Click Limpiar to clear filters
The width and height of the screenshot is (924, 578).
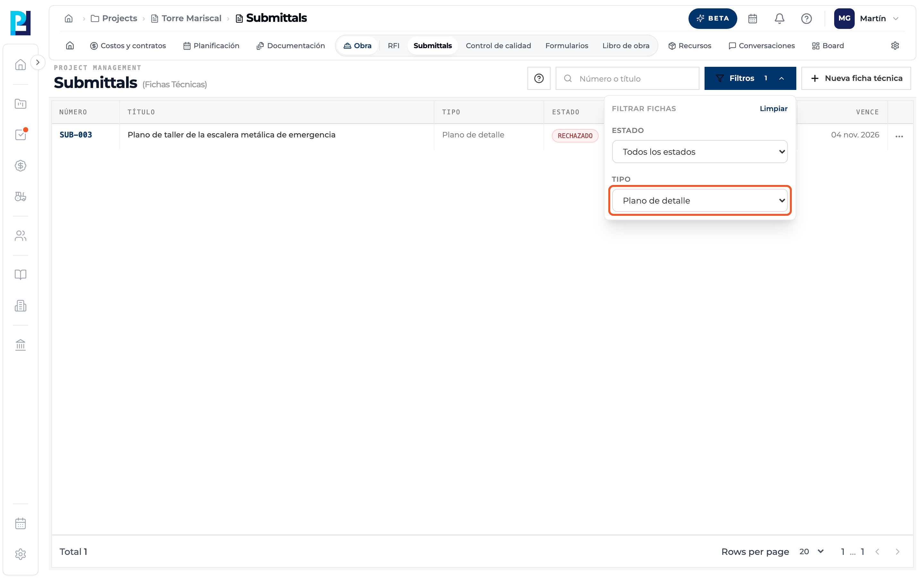(773, 109)
